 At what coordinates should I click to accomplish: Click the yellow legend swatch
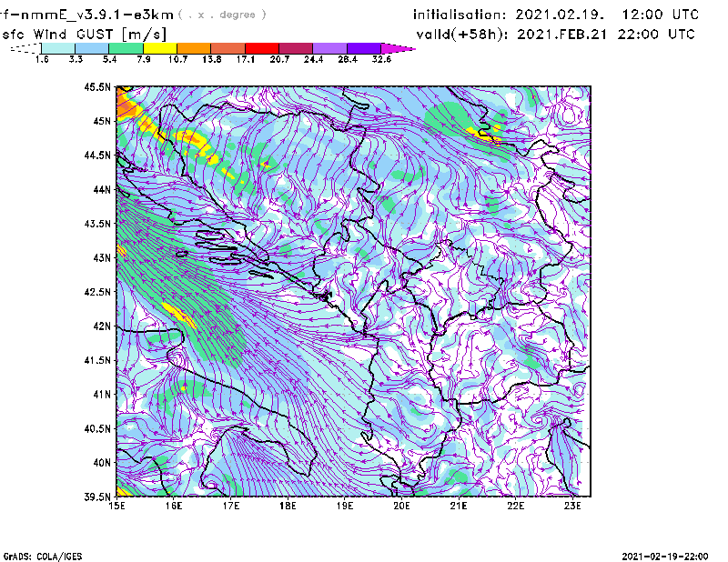160,48
